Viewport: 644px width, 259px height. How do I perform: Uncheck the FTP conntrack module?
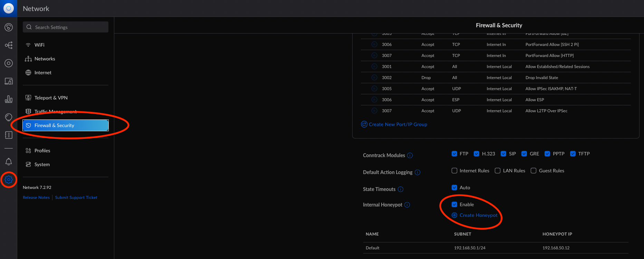[x=454, y=154]
